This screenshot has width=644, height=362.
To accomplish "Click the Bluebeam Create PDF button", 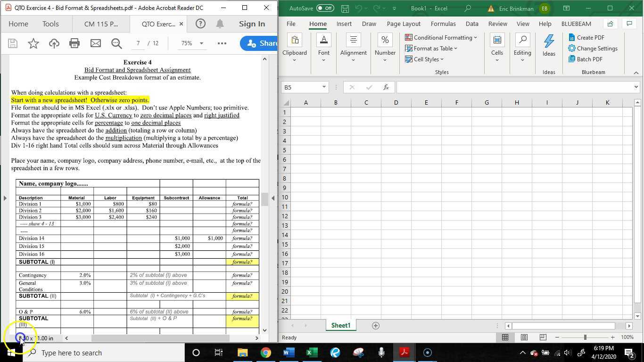I will click(x=586, y=37).
